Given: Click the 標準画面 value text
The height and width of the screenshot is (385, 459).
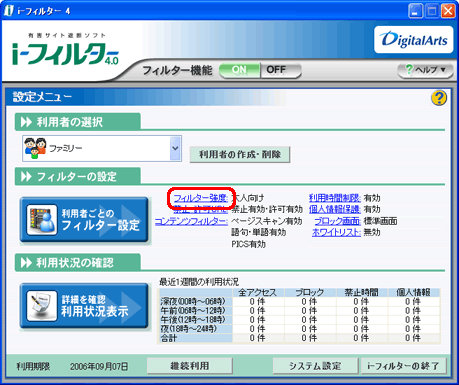Looking at the screenshot, I should click(x=380, y=221).
